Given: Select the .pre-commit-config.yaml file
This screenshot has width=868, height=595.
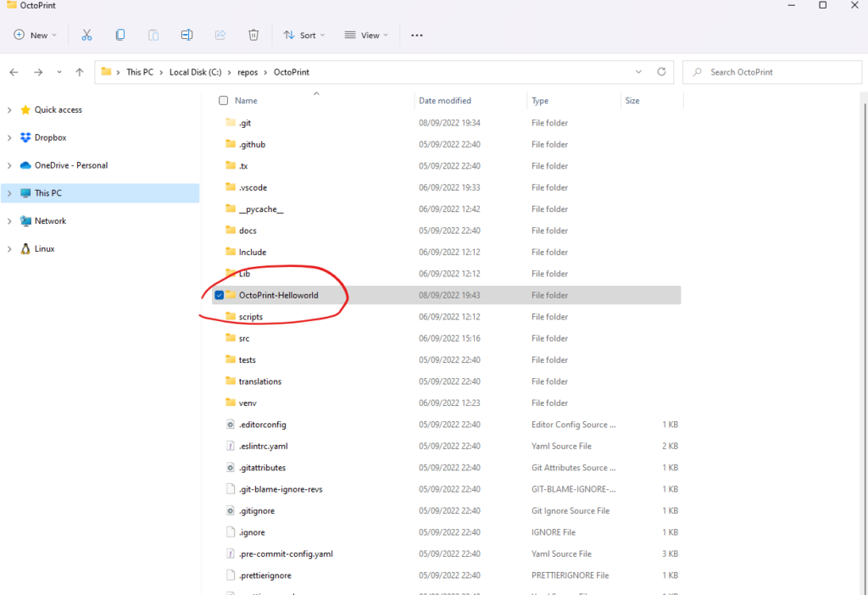Looking at the screenshot, I should 286,554.
